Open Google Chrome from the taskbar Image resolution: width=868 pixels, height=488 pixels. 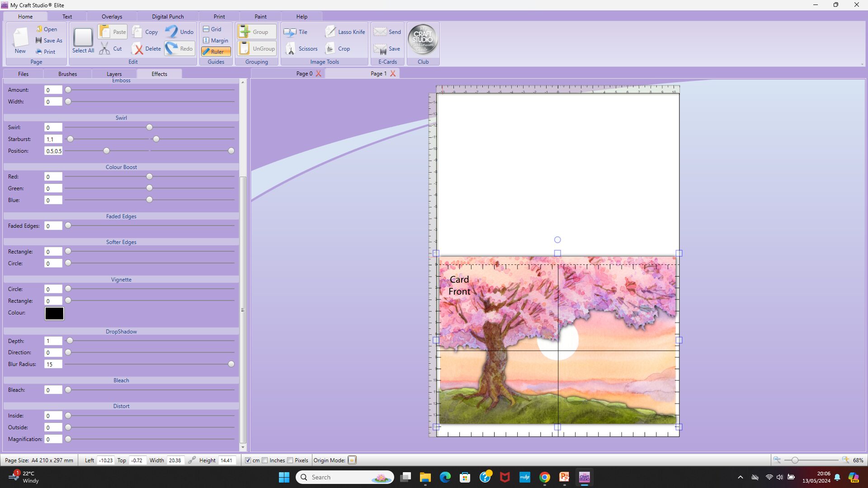(x=545, y=477)
